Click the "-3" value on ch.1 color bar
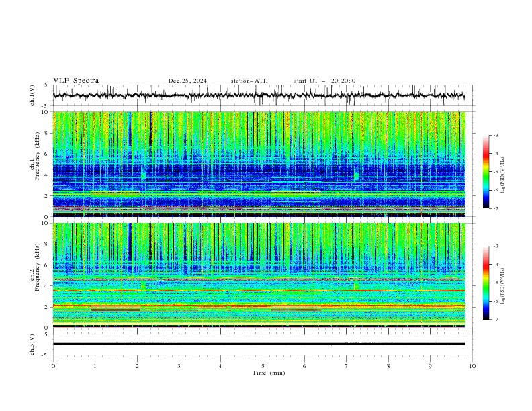This screenshot has height=411, width=532. [x=495, y=135]
